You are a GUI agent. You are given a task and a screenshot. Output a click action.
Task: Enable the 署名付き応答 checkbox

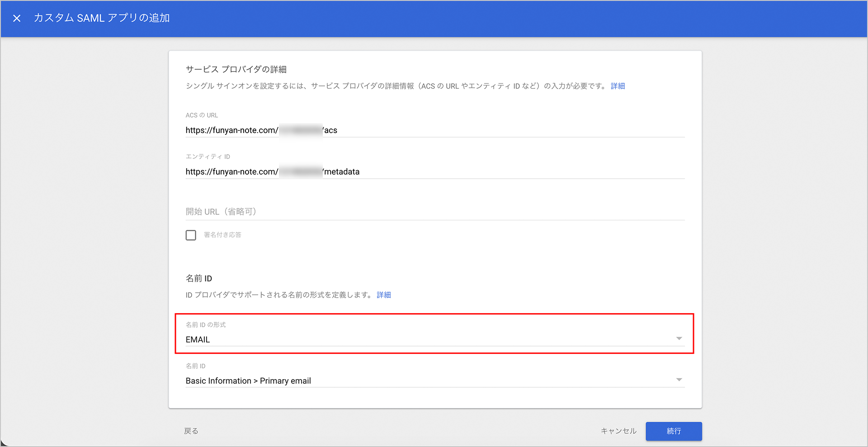(x=191, y=235)
